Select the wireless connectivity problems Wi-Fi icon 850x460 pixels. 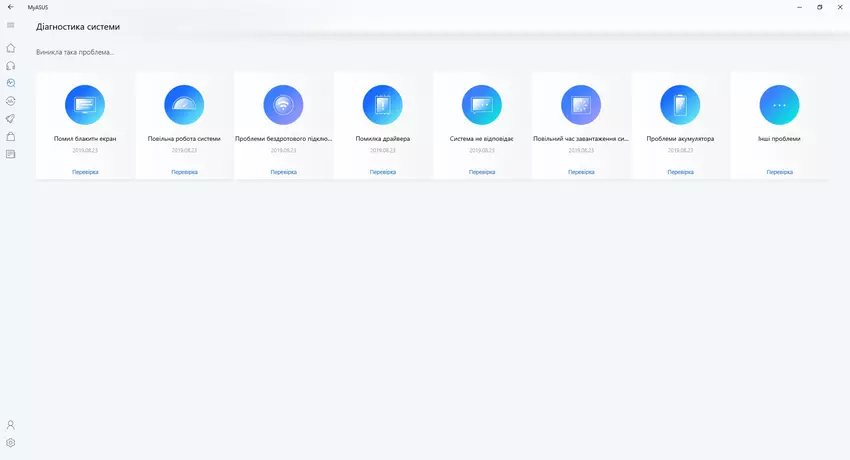[283, 104]
